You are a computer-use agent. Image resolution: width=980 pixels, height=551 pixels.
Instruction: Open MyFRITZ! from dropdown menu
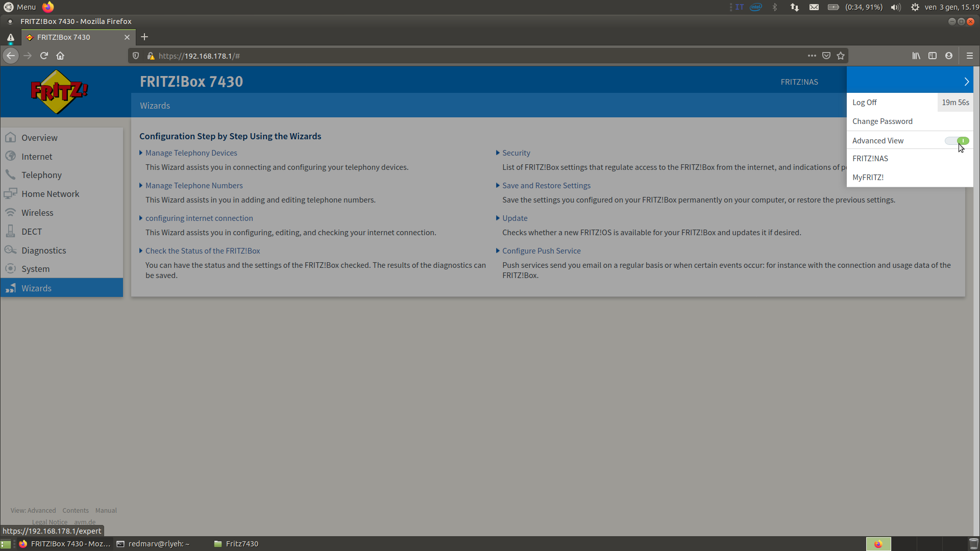tap(868, 178)
